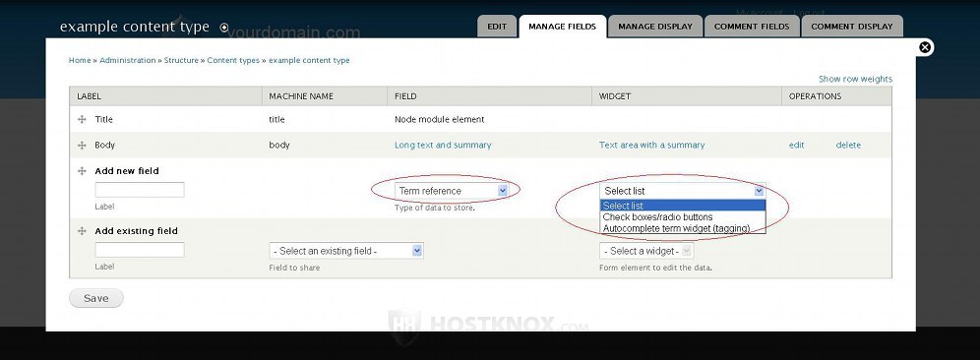Click the title machine name cell

276,119
